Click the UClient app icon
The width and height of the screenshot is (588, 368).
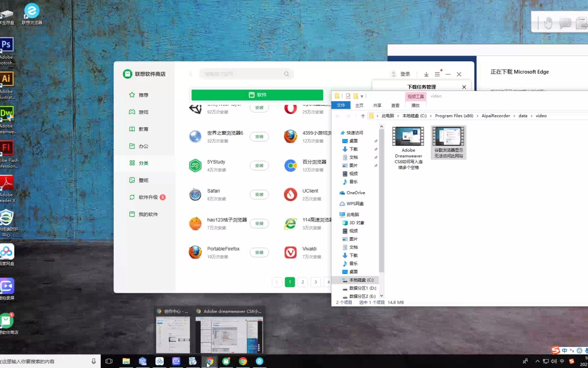pyautogui.click(x=290, y=194)
